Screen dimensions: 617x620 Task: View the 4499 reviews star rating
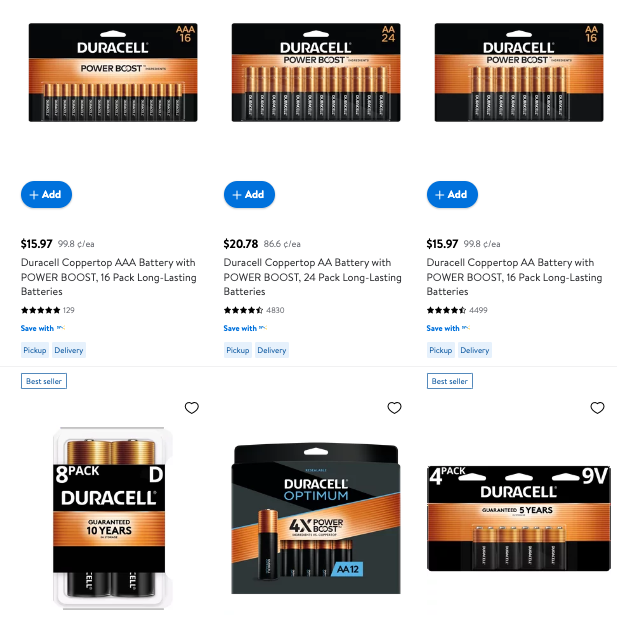coord(457,310)
